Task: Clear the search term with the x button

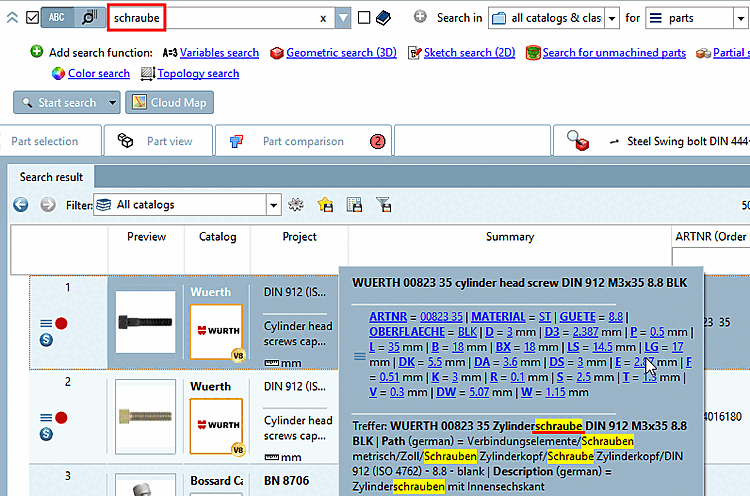Action: pos(323,19)
